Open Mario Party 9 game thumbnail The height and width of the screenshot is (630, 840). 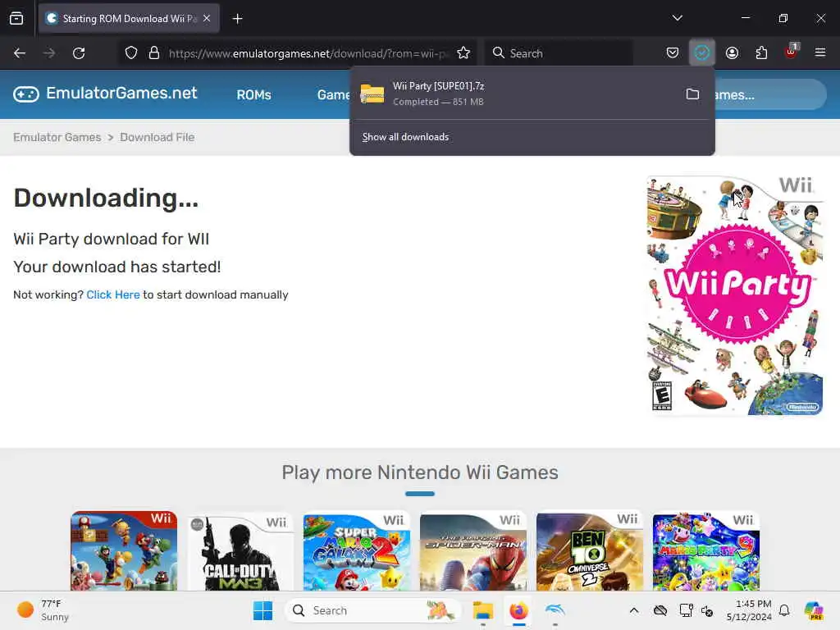click(x=706, y=552)
